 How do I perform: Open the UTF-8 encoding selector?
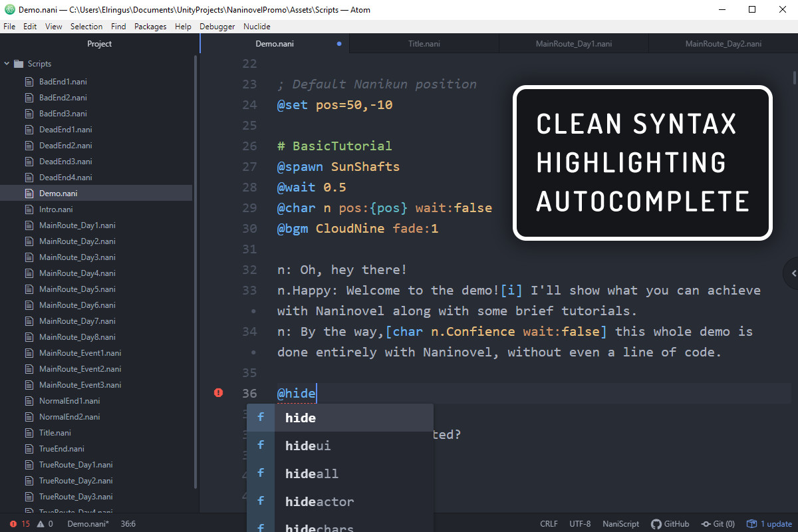pyautogui.click(x=580, y=524)
